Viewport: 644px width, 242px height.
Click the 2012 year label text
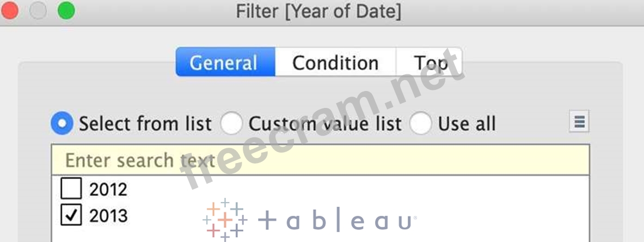[108, 190]
